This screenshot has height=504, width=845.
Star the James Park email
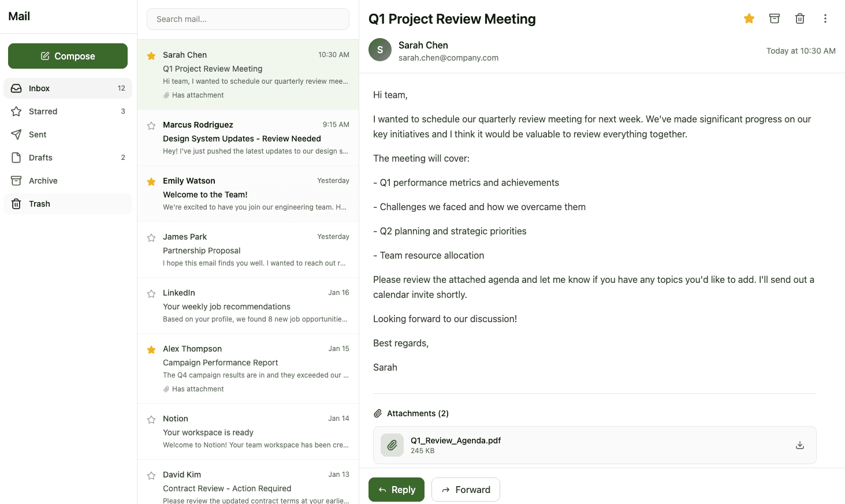coord(151,238)
